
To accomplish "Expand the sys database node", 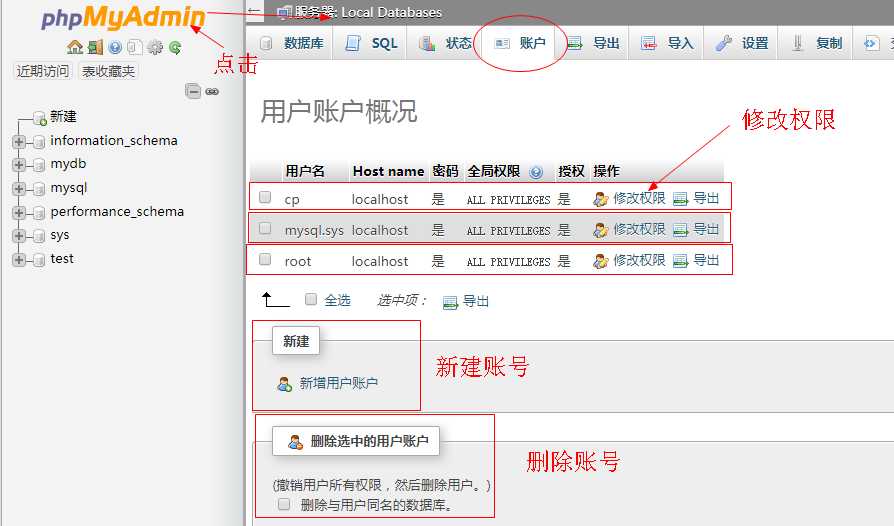I will click(x=19, y=236).
